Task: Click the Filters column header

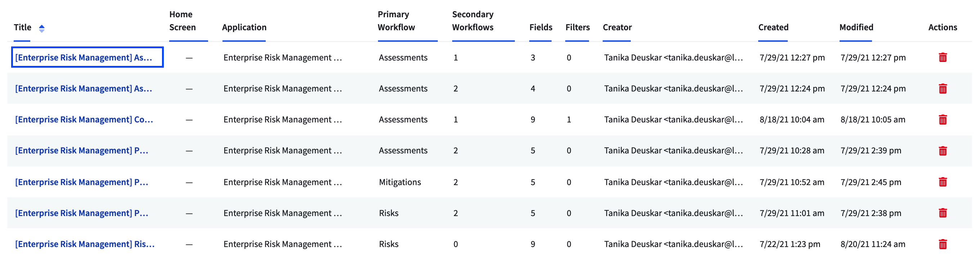Action: [x=577, y=27]
